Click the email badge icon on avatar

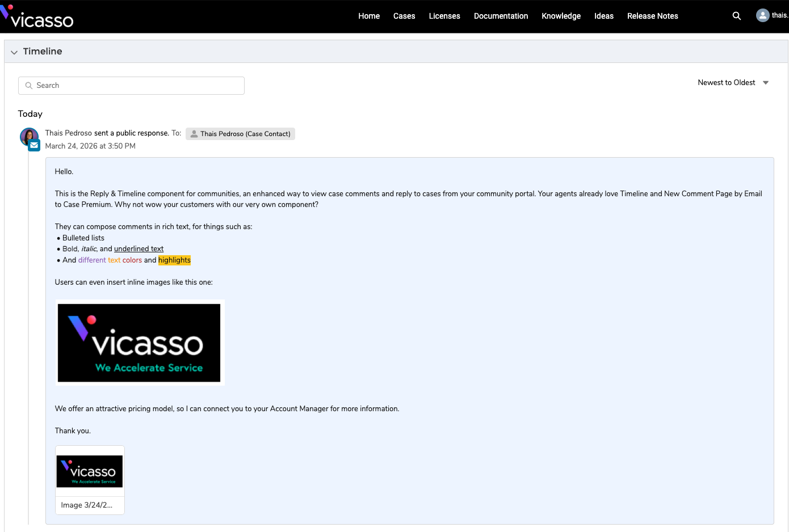(x=34, y=146)
